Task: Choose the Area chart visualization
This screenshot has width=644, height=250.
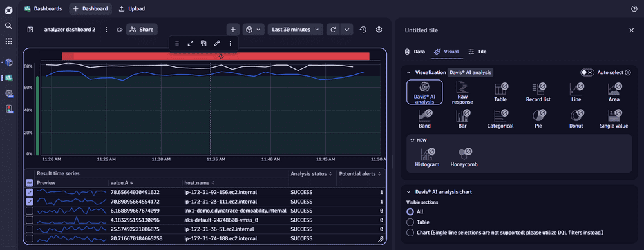Action: (614, 92)
